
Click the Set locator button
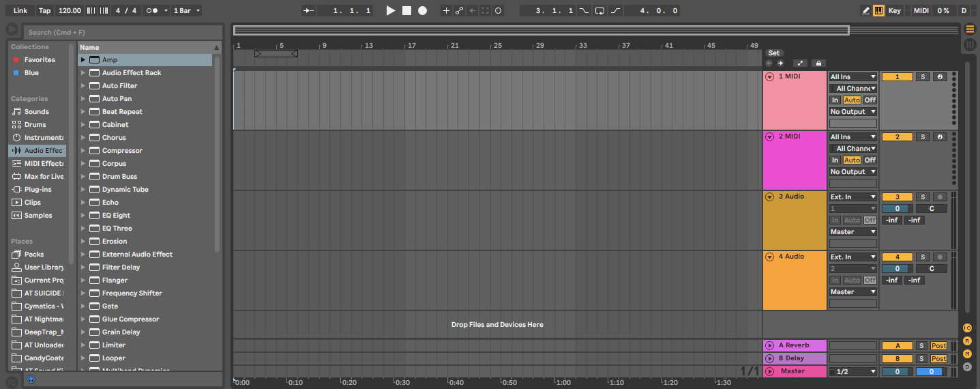[x=774, y=53]
